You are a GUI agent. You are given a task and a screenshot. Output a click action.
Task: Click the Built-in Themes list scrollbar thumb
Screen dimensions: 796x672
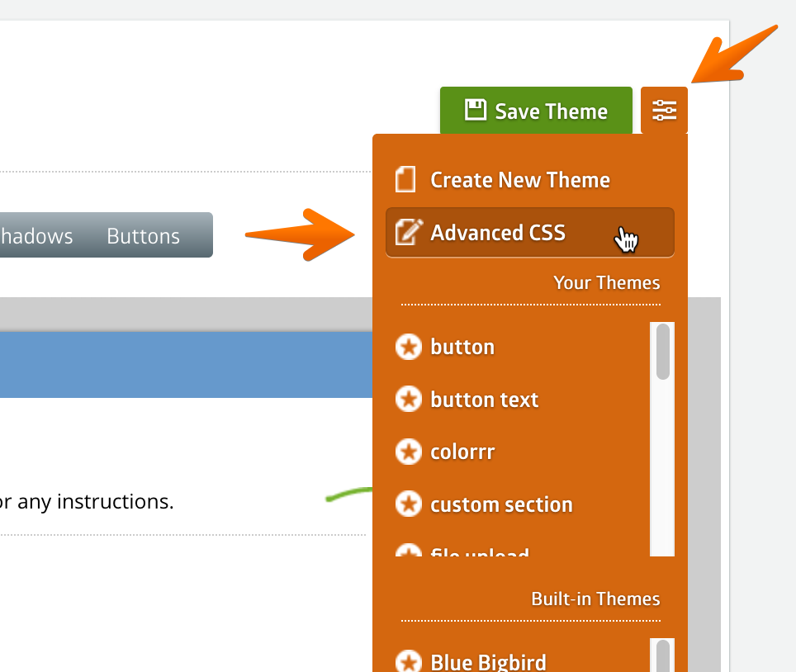click(x=662, y=657)
